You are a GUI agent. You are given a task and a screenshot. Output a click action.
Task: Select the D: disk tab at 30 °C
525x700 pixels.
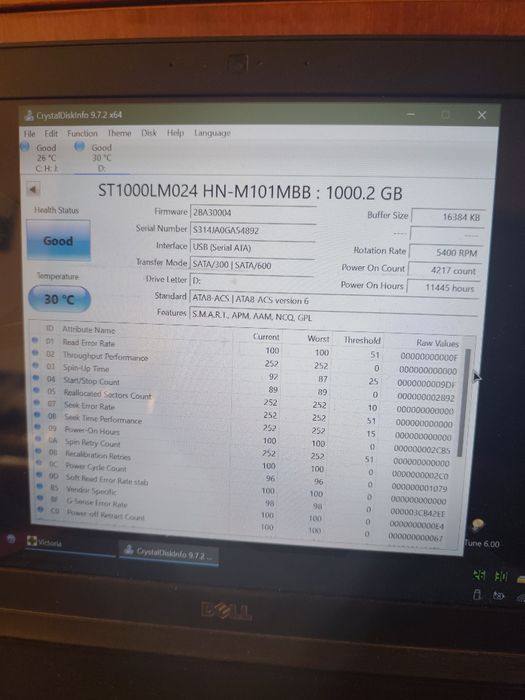point(102,158)
